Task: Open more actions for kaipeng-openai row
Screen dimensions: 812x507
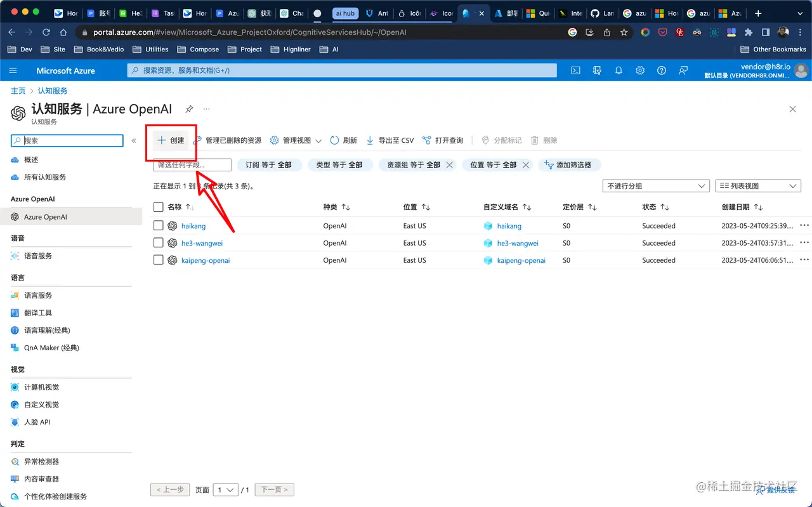Action: (804, 260)
